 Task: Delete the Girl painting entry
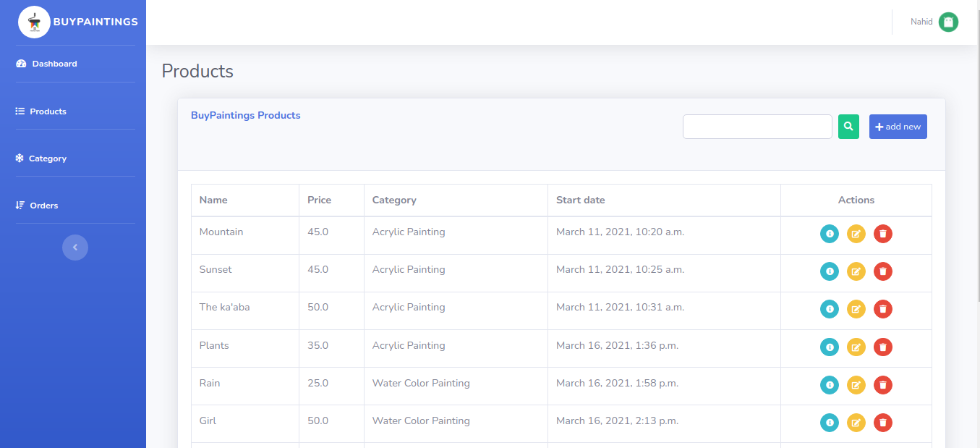[x=882, y=422]
